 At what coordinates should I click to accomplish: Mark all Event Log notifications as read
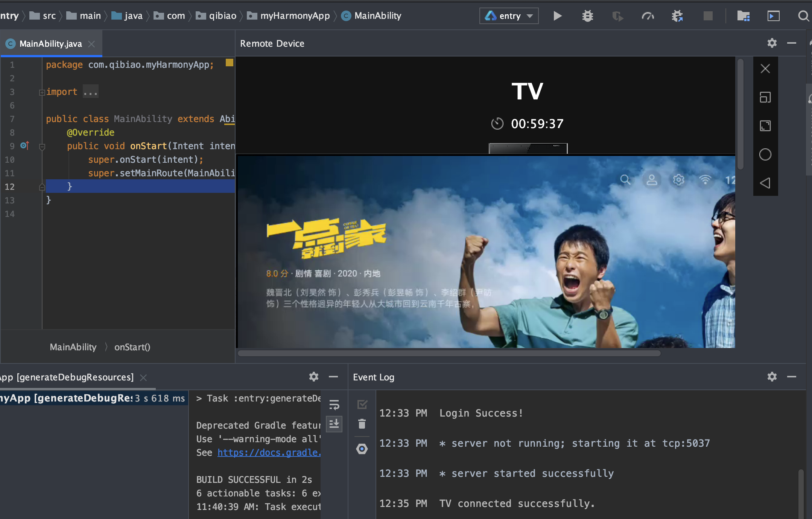[x=362, y=405]
